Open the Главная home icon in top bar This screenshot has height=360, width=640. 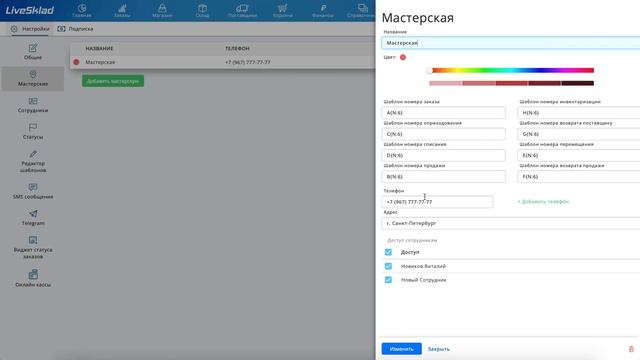(x=82, y=11)
